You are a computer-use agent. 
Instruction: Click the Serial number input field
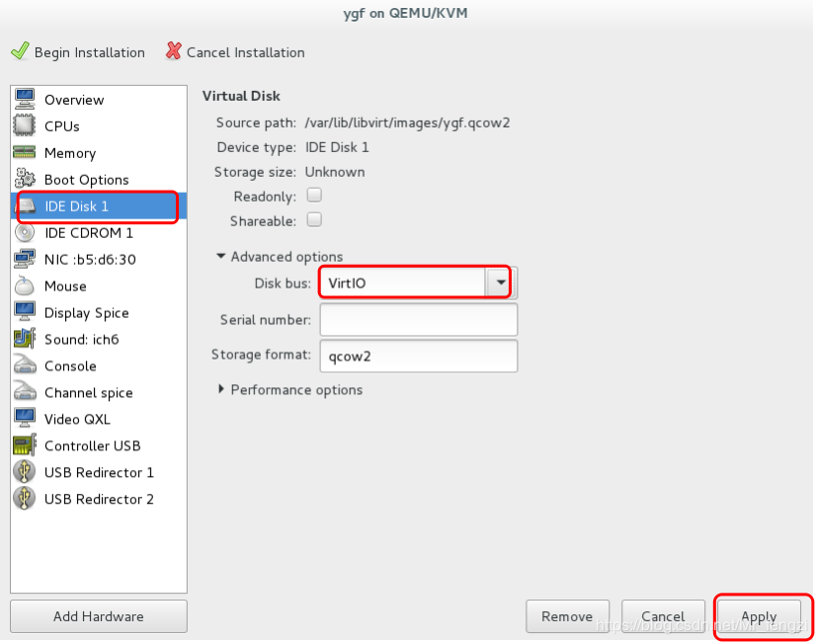click(x=418, y=320)
